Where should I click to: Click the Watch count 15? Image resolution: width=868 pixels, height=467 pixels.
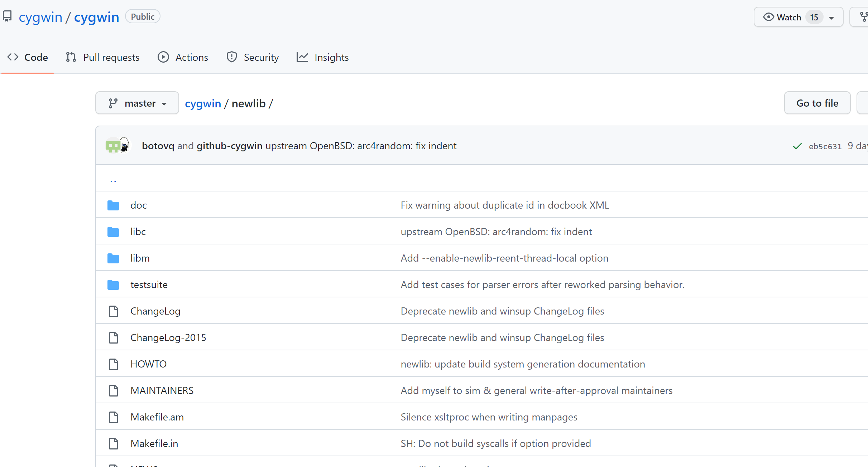tap(814, 17)
